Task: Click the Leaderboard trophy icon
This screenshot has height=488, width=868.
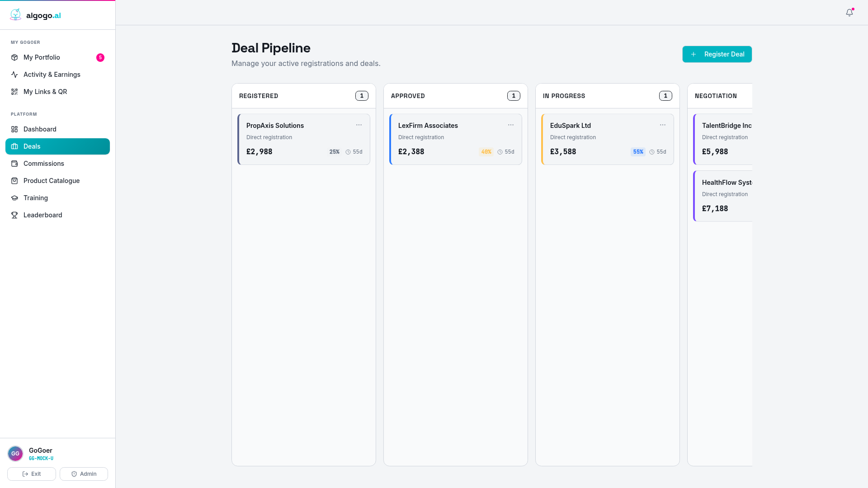Action: [x=14, y=215]
